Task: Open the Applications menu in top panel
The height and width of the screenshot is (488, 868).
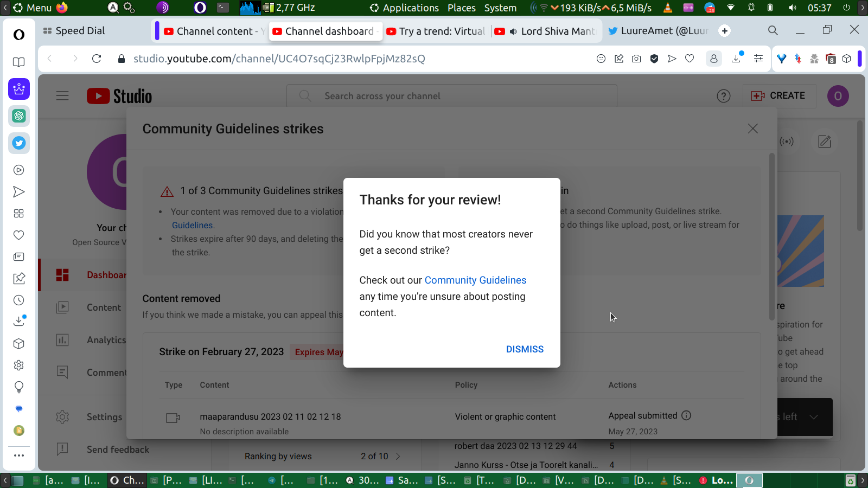Action: (x=405, y=8)
